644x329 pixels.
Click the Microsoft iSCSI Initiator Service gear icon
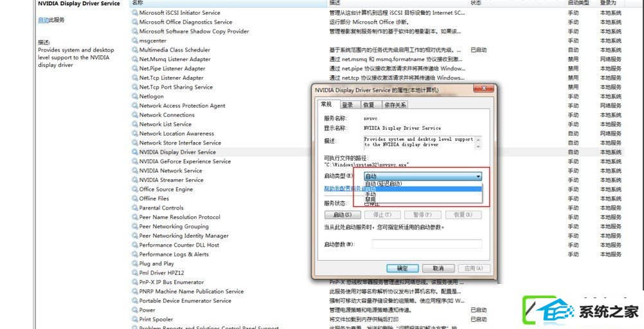click(135, 13)
